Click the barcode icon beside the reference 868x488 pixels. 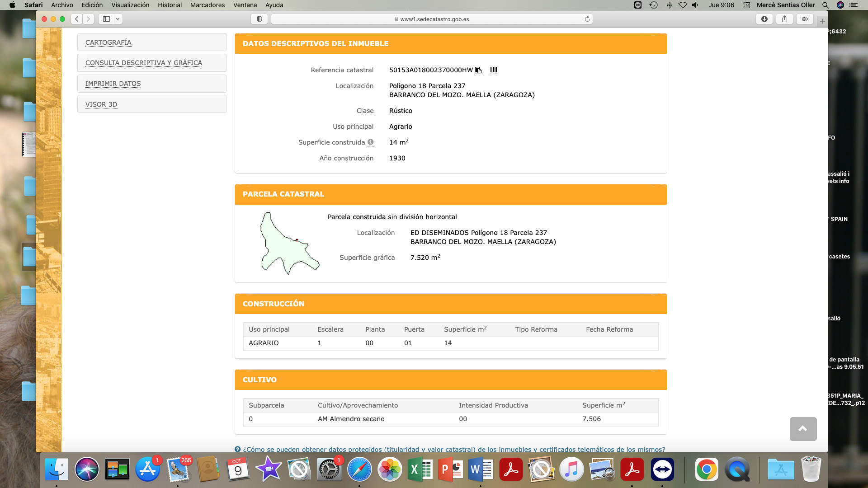(494, 70)
